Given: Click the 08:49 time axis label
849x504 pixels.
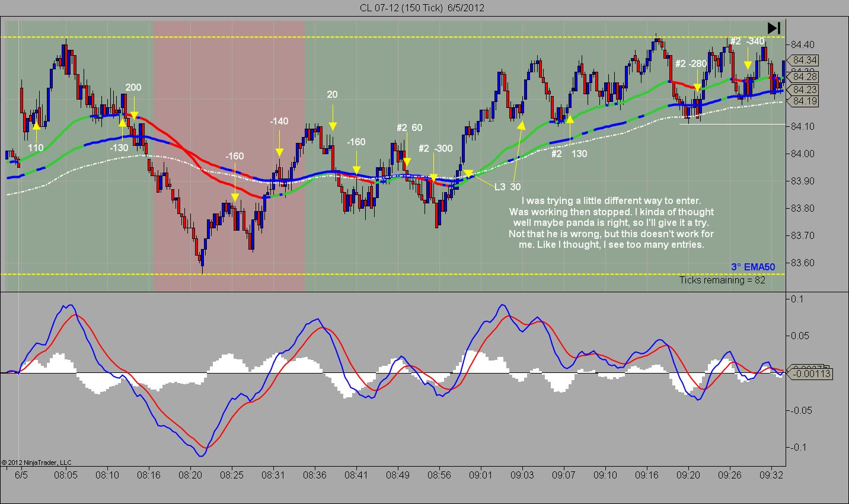Looking at the screenshot, I should tap(397, 476).
